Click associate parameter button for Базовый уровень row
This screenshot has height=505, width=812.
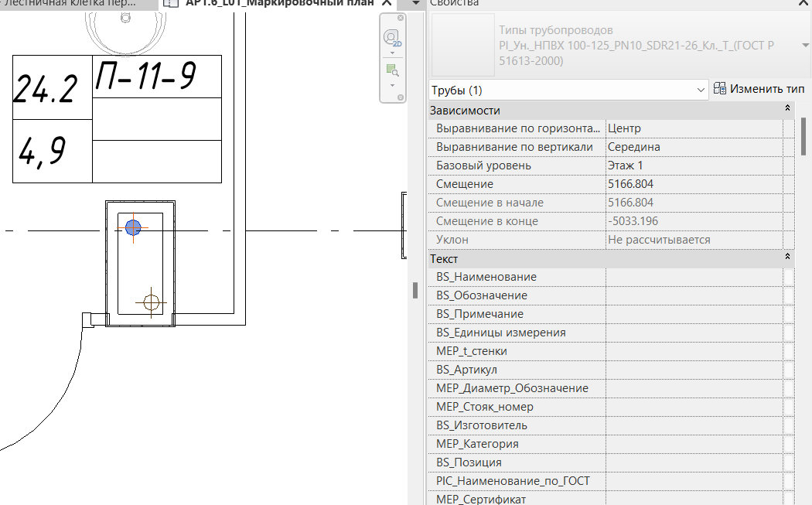point(789,165)
